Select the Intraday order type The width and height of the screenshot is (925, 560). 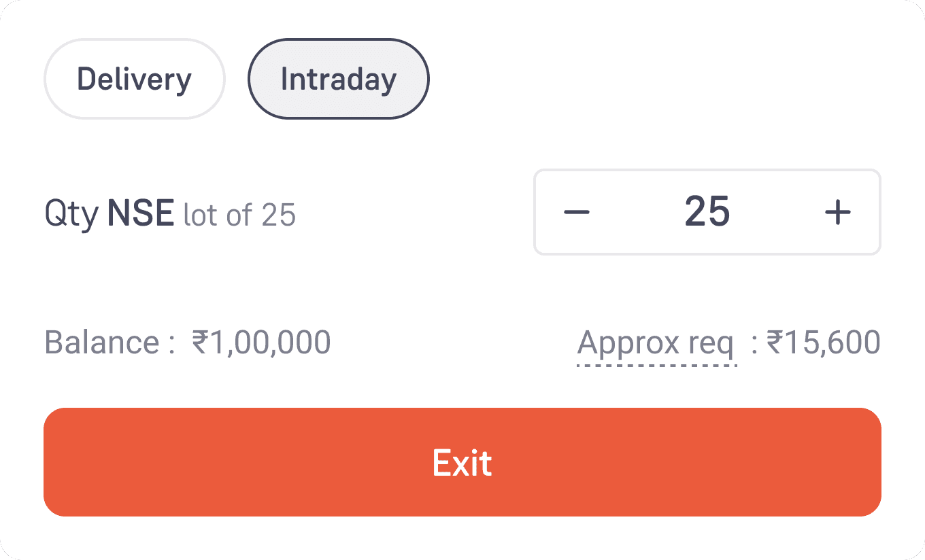(338, 79)
